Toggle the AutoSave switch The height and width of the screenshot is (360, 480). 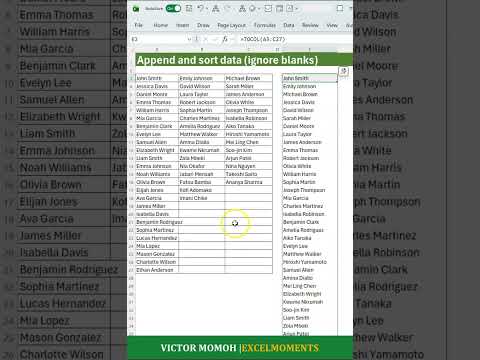pyautogui.click(x=173, y=9)
